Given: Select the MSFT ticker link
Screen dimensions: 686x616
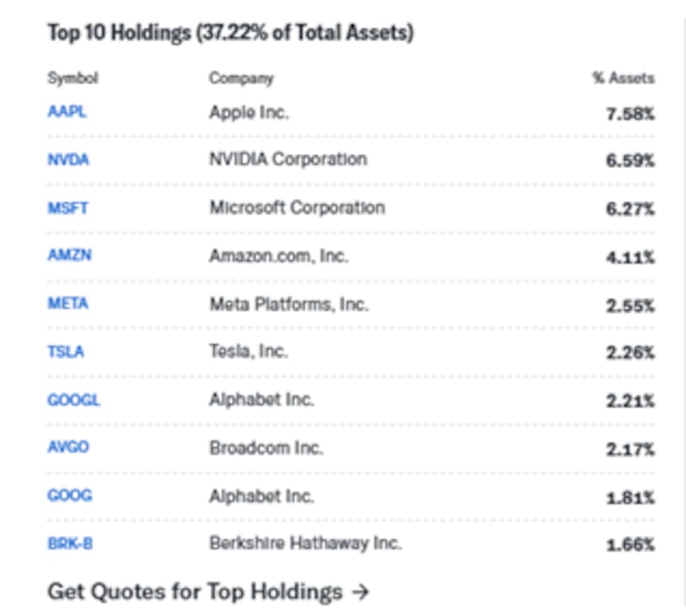Looking at the screenshot, I should coord(68,208).
